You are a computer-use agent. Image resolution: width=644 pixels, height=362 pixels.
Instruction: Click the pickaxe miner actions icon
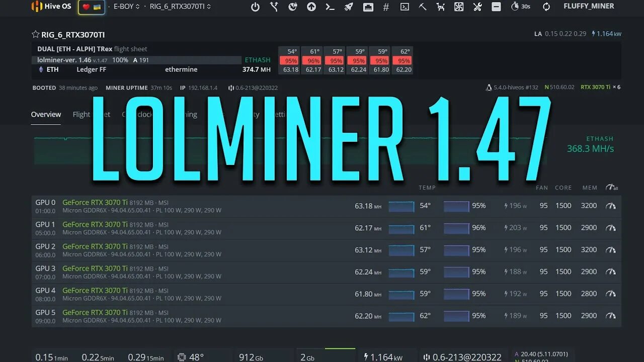(423, 7)
